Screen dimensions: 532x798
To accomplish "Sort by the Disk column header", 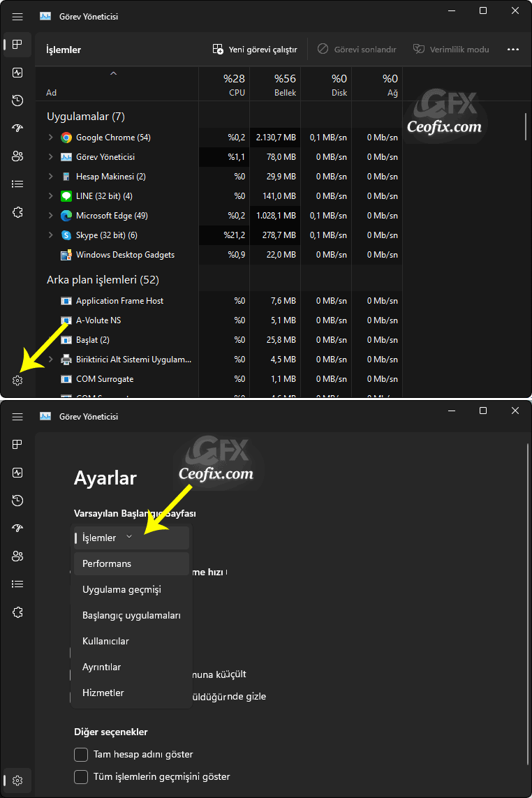I will pos(326,84).
